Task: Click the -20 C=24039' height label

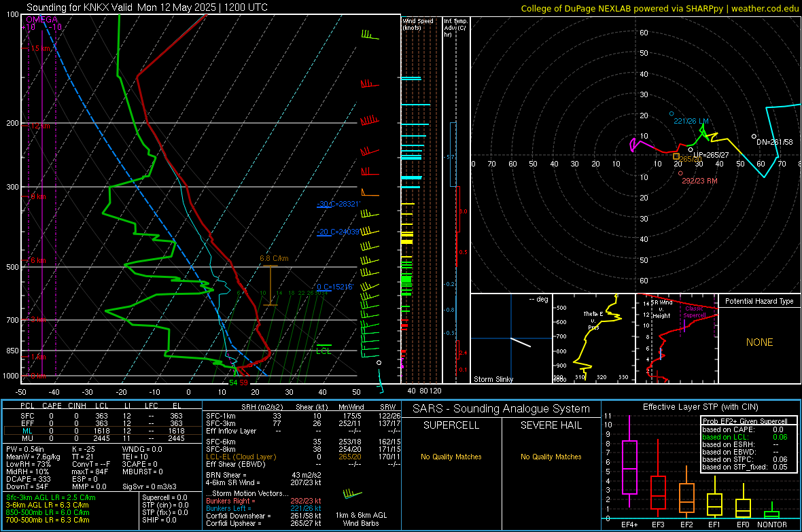Action: [x=338, y=232]
